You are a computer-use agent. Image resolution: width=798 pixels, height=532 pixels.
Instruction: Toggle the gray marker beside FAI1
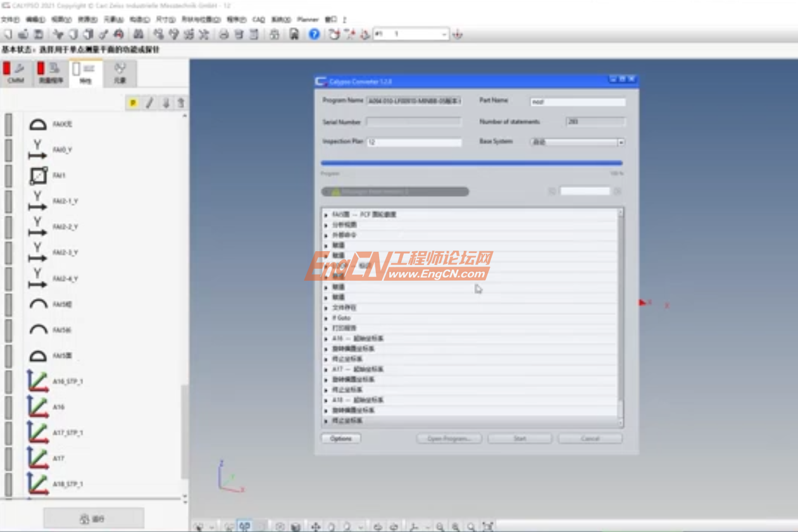point(8,176)
